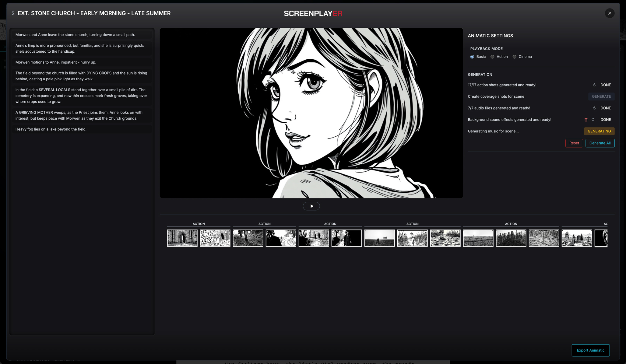This screenshot has width=626, height=364.
Task: Regenerate action shots via refresh icon
Action: click(x=594, y=85)
